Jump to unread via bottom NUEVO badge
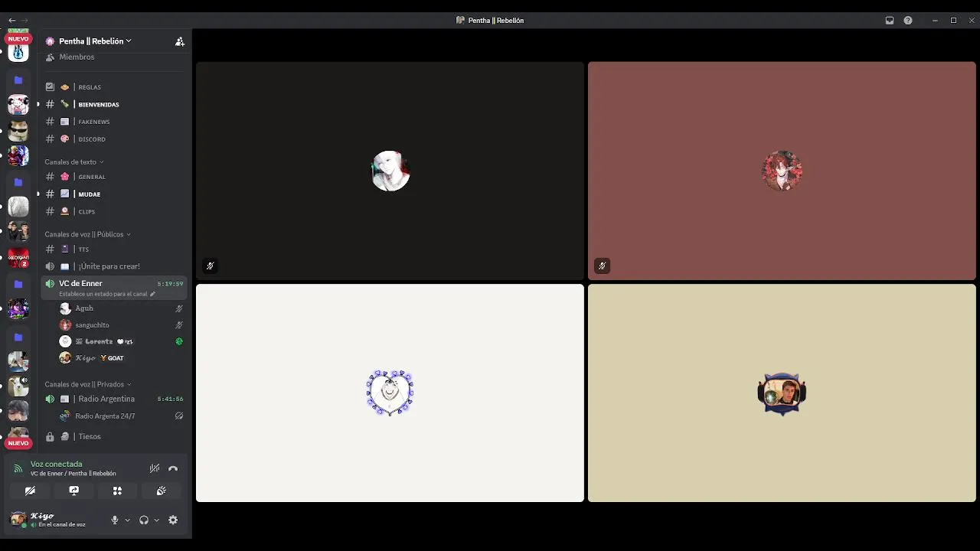 pyautogui.click(x=18, y=443)
